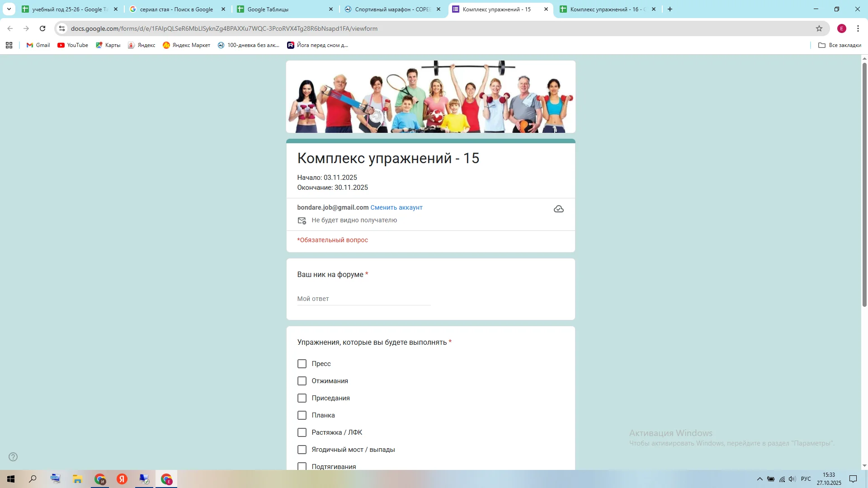Open Chrome three-dot menu
Screen dimensions: 868x488
pyautogui.click(x=858, y=28)
